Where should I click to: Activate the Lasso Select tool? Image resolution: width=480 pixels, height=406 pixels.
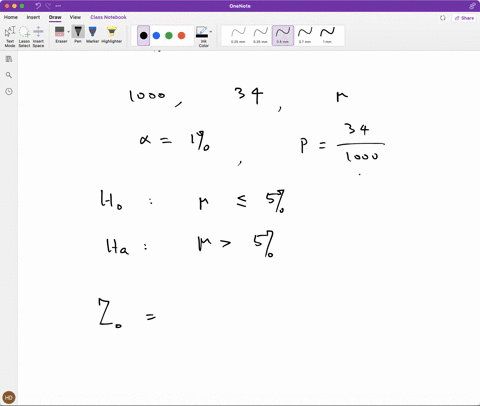pos(24,36)
